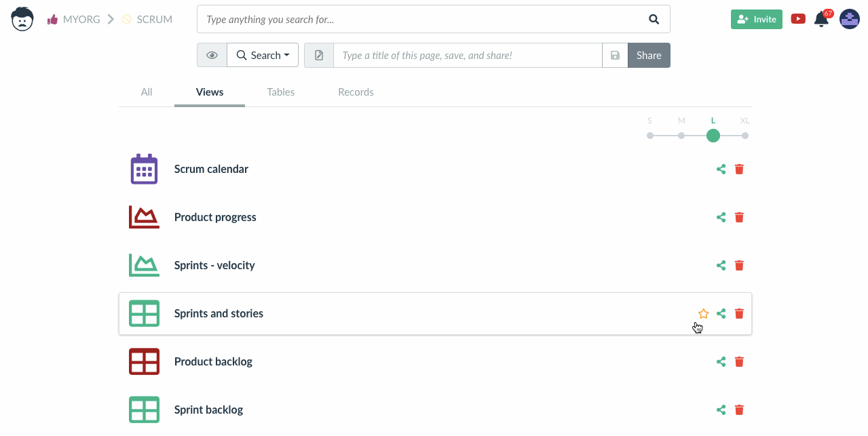Select size S on the size slider
Screen dimensions: 868x436
pyautogui.click(x=650, y=136)
